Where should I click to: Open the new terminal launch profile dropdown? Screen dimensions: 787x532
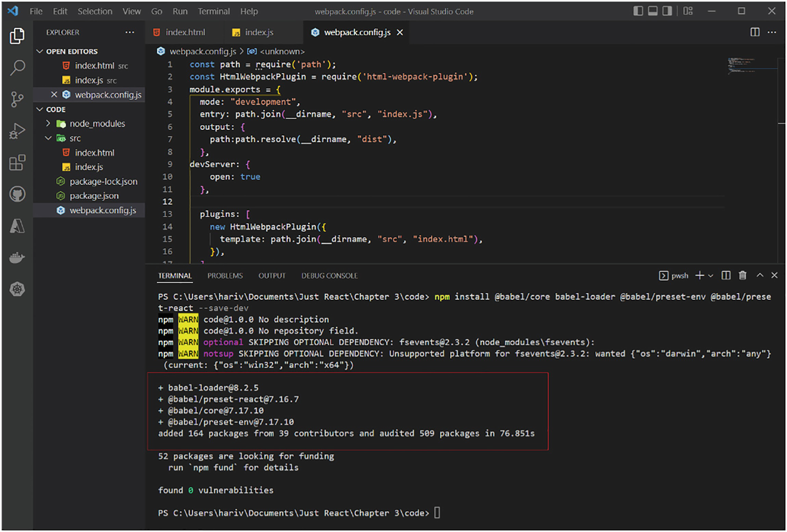coord(711,276)
